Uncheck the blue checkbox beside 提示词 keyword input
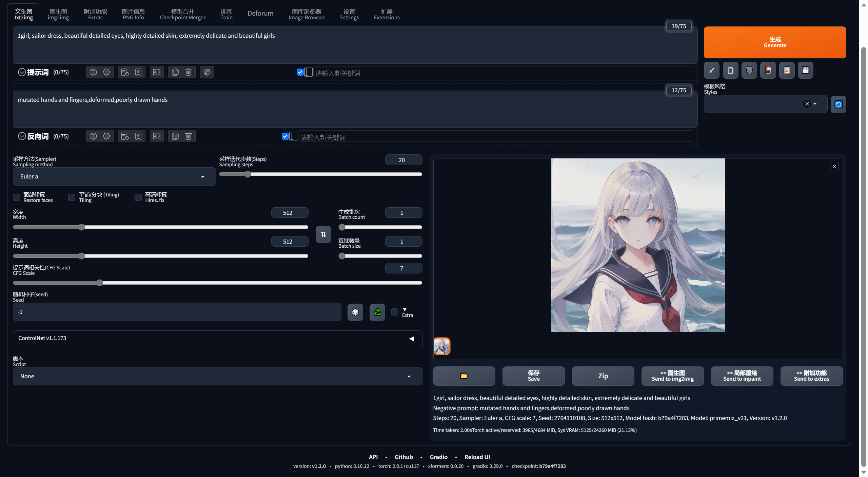 click(300, 72)
